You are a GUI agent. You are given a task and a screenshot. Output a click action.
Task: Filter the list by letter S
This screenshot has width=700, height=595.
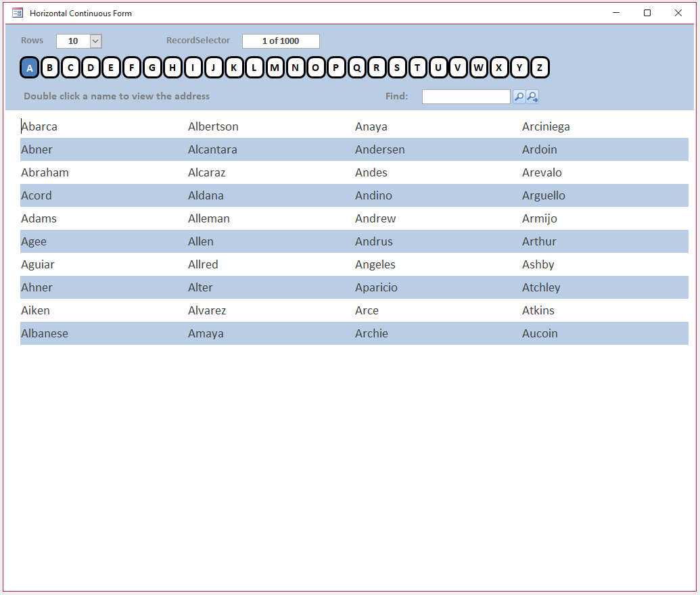(397, 68)
